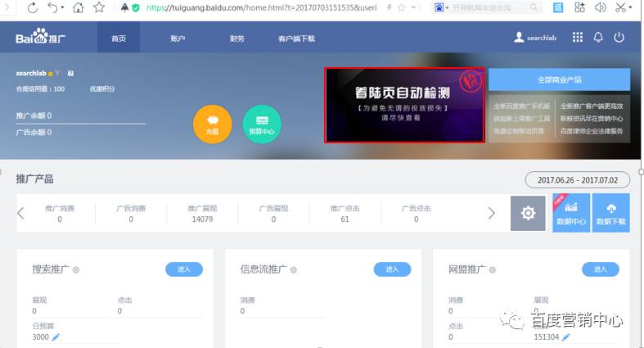Viewport: 644px width, 348px height.
Task: Open the apps grid icon in header
Action: 578,38
